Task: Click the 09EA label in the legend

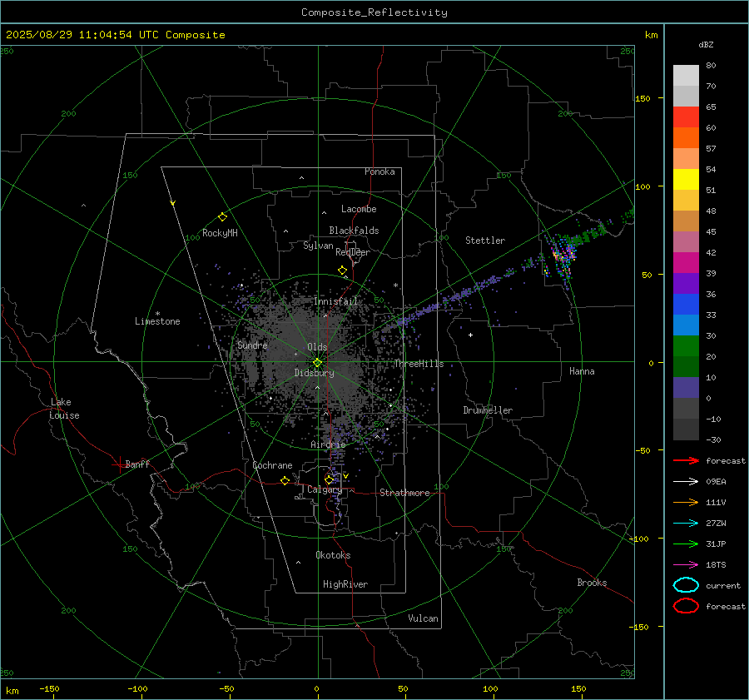Action: (716, 481)
